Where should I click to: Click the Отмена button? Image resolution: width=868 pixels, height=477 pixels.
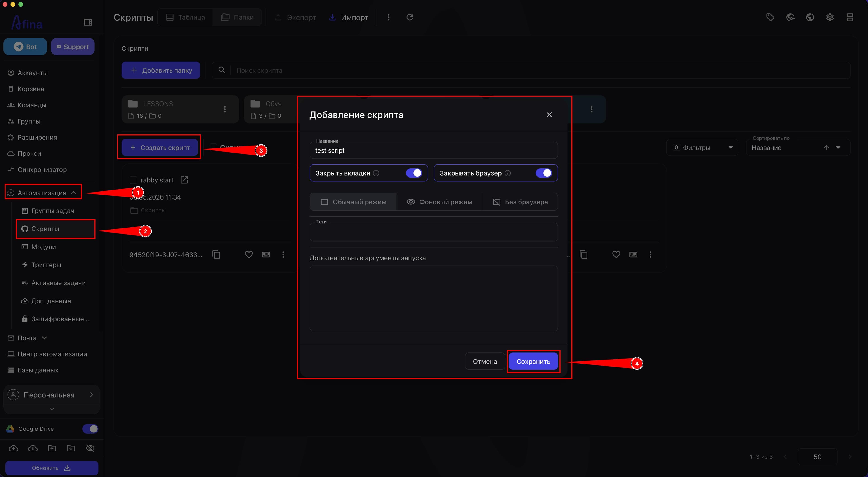click(485, 362)
